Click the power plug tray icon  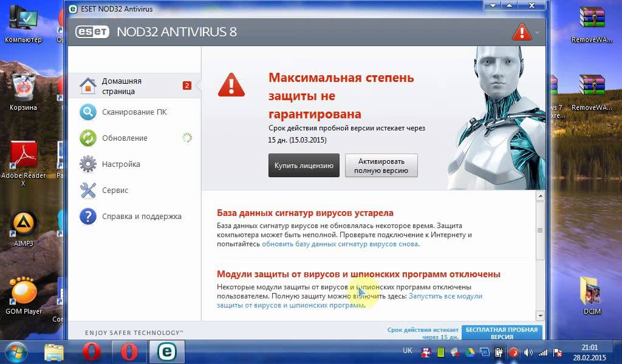[499, 352]
